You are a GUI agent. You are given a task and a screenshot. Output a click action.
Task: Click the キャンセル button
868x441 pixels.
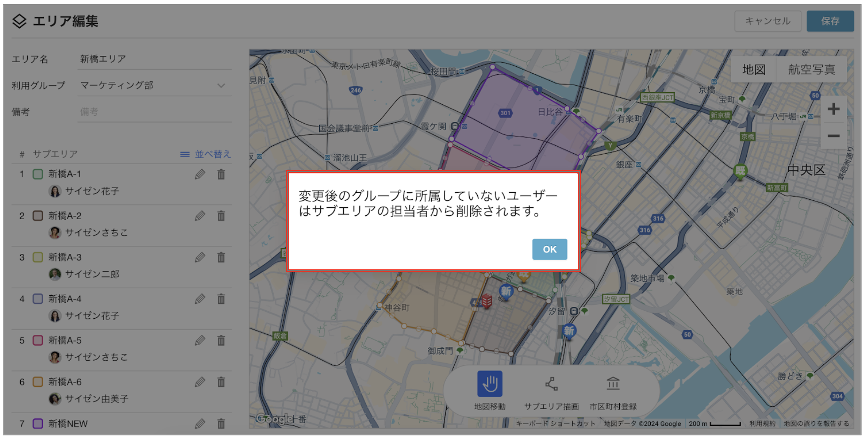[x=767, y=21]
